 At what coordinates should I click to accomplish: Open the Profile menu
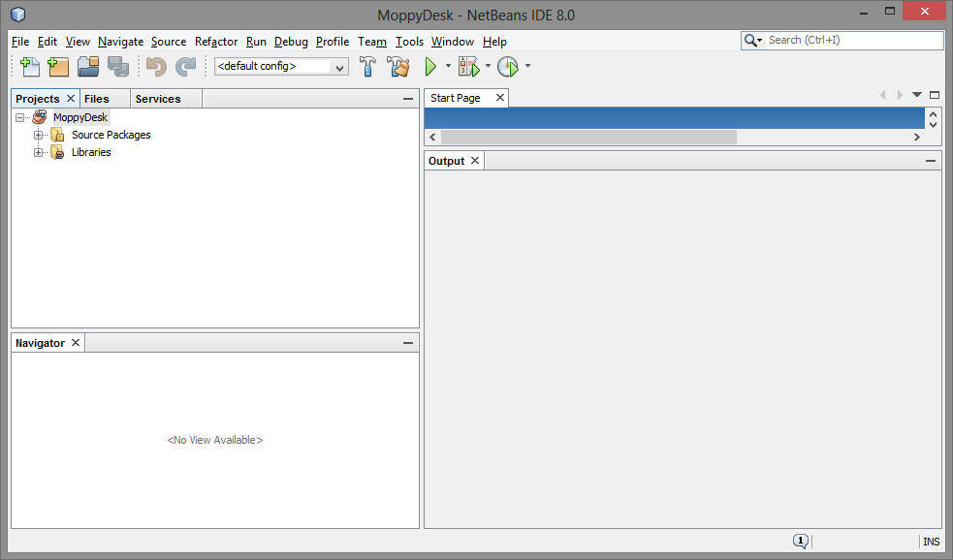pyautogui.click(x=333, y=42)
